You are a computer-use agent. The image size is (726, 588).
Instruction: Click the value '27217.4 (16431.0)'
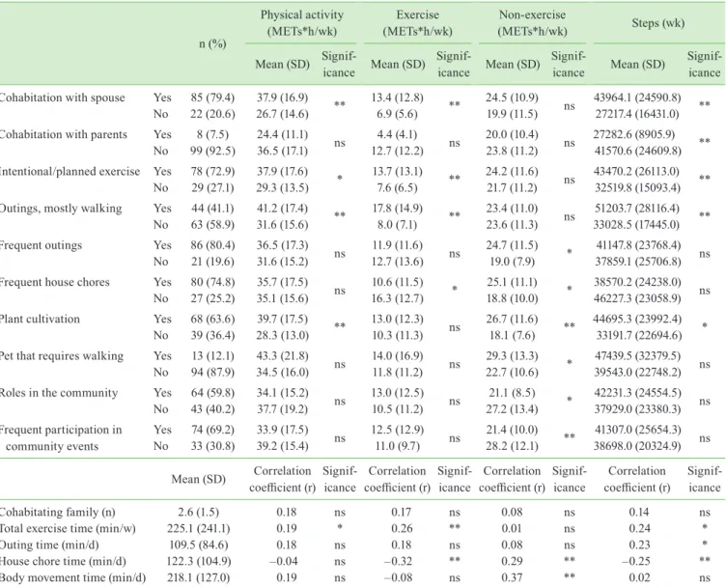pos(636,114)
